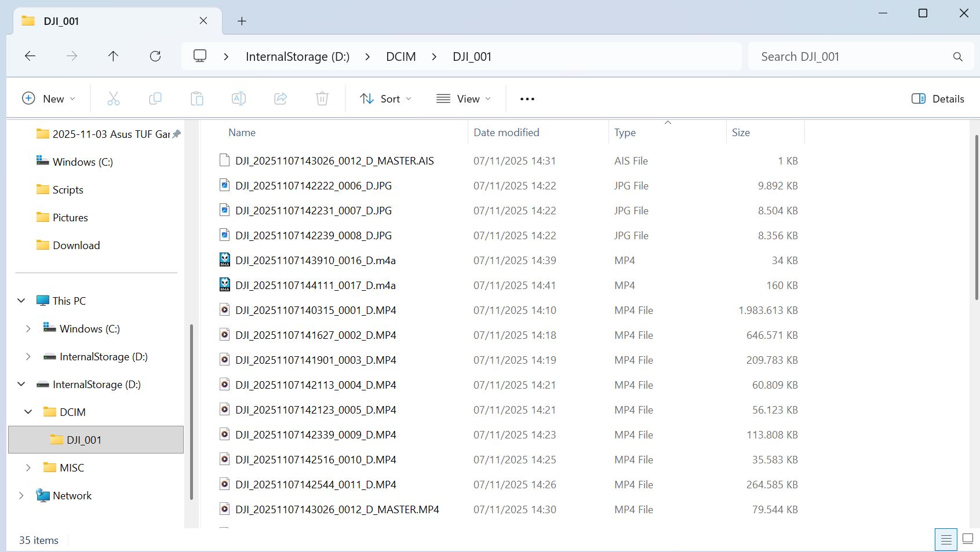
Task: Click the Share icon in toolbar
Action: [280, 99]
